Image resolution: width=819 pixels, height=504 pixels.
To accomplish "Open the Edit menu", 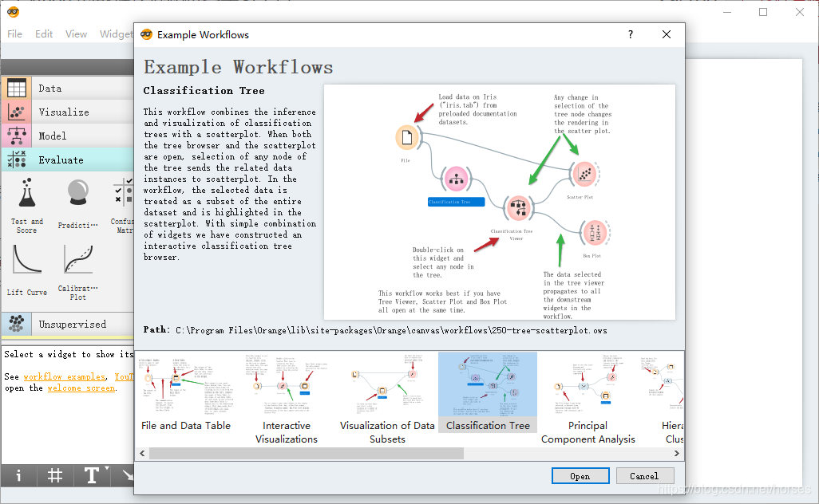I will (x=44, y=34).
